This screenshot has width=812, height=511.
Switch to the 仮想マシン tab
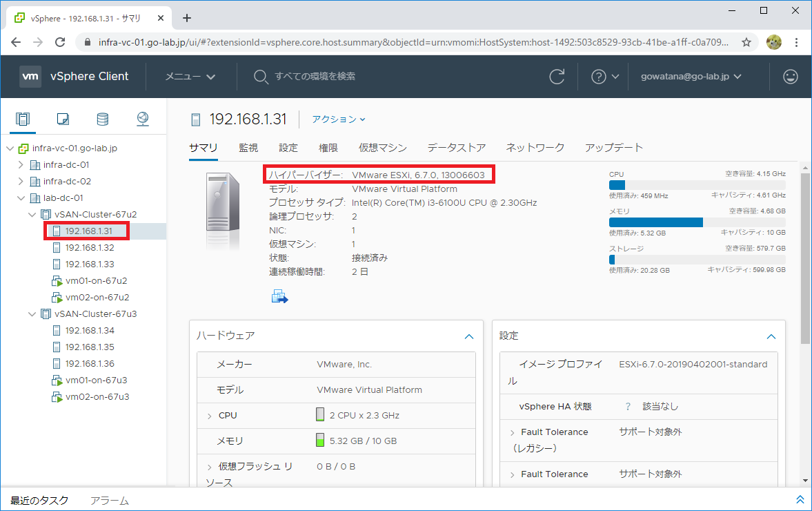click(383, 148)
